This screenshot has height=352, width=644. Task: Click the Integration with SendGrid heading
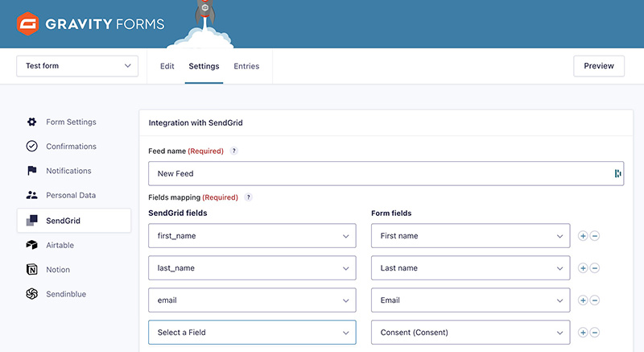click(196, 122)
